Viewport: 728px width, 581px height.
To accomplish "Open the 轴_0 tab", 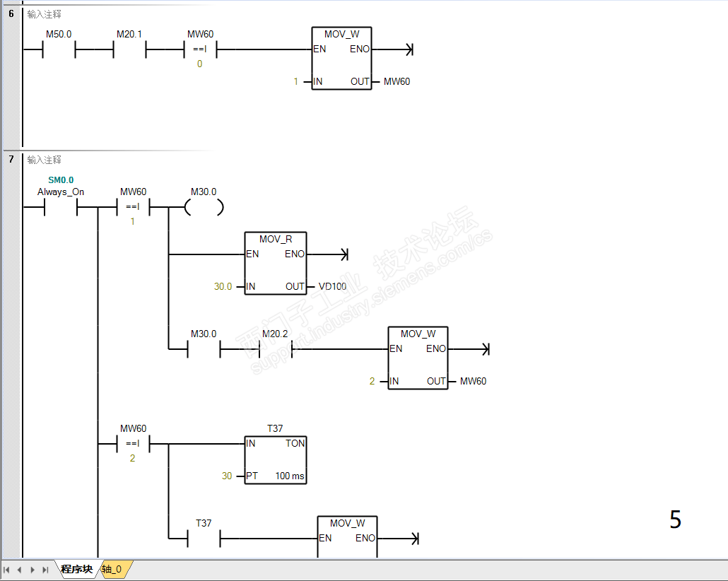I will (112, 569).
